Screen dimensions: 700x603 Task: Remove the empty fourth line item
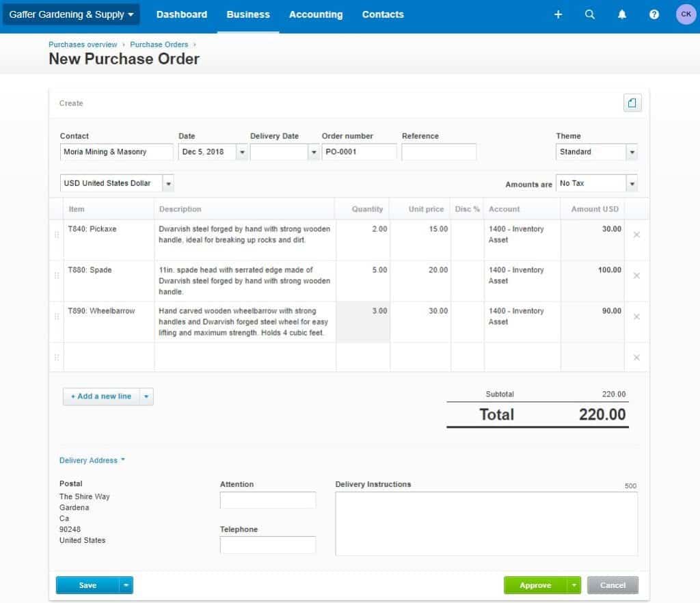pyautogui.click(x=636, y=357)
